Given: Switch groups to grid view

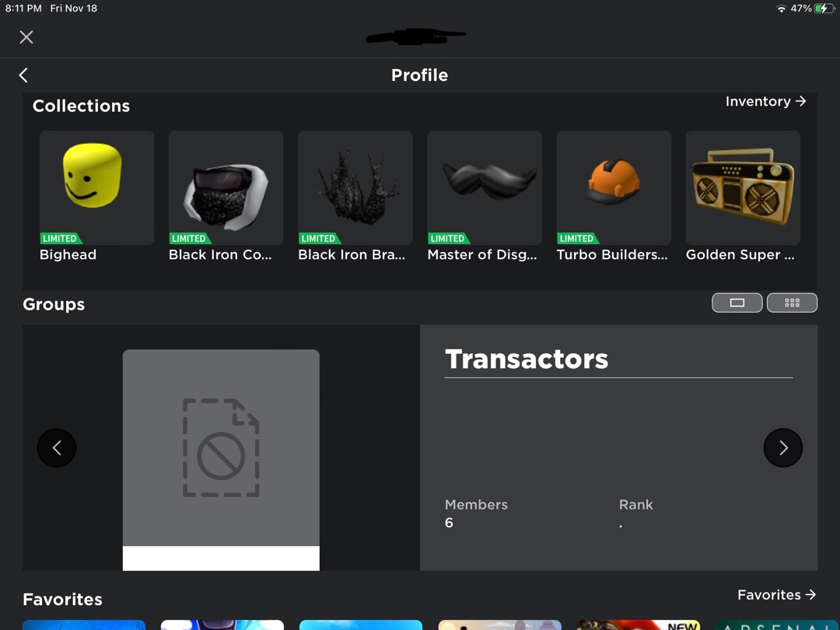Looking at the screenshot, I should [x=792, y=303].
